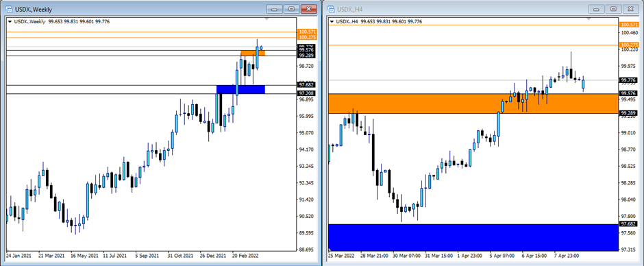
Task: Minimize the USDX Weekly chart window
Action: (x=275, y=9)
